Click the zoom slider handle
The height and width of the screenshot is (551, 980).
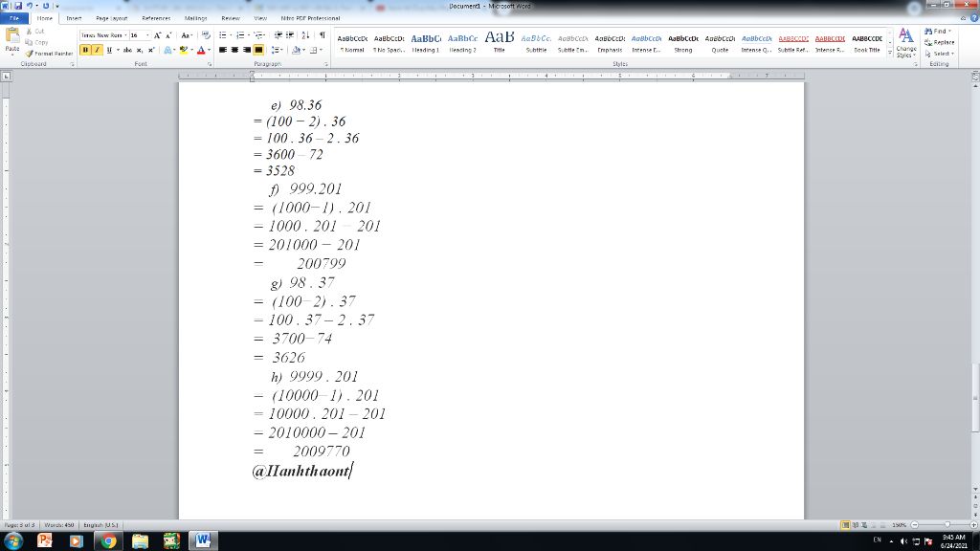947,525
